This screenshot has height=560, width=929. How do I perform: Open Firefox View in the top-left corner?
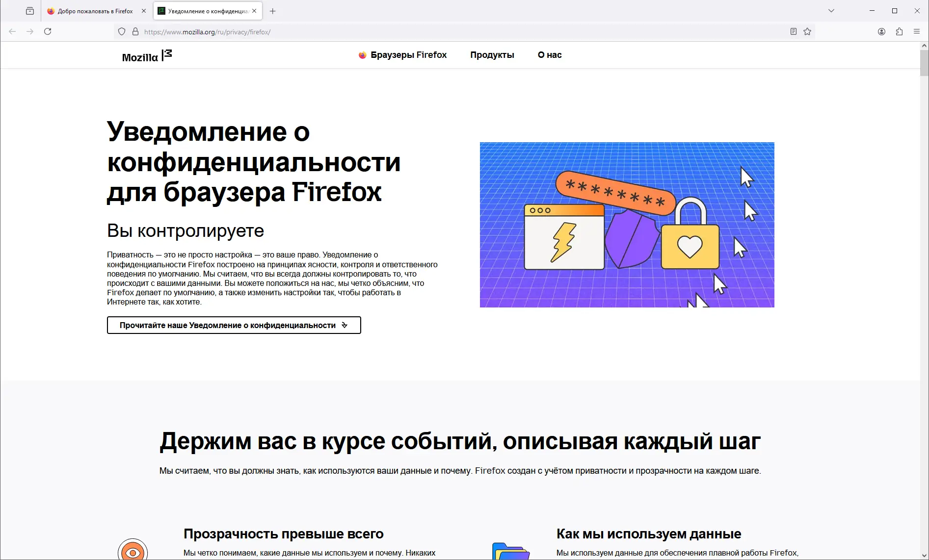(29, 11)
